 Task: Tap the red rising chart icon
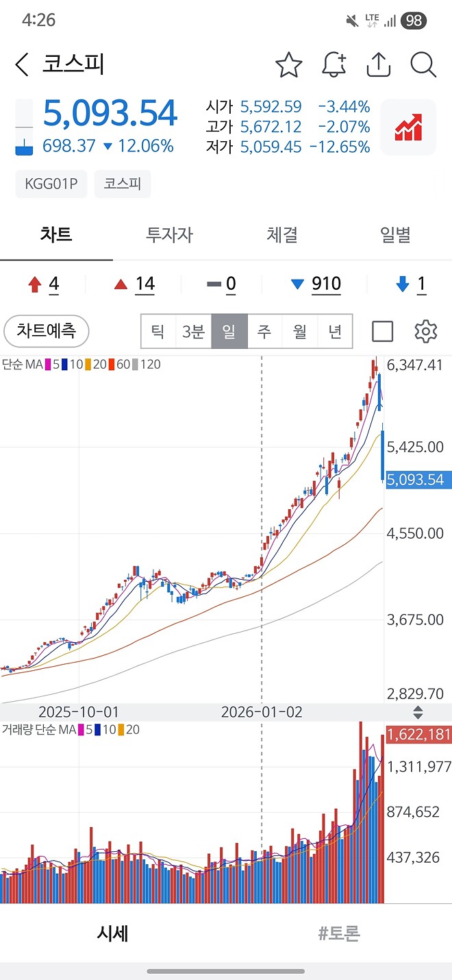coord(408,127)
